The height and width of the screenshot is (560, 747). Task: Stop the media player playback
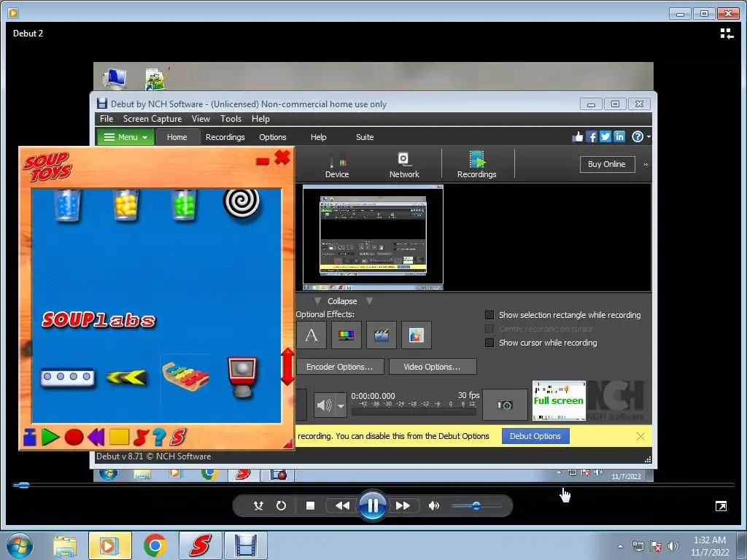[x=310, y=505]
